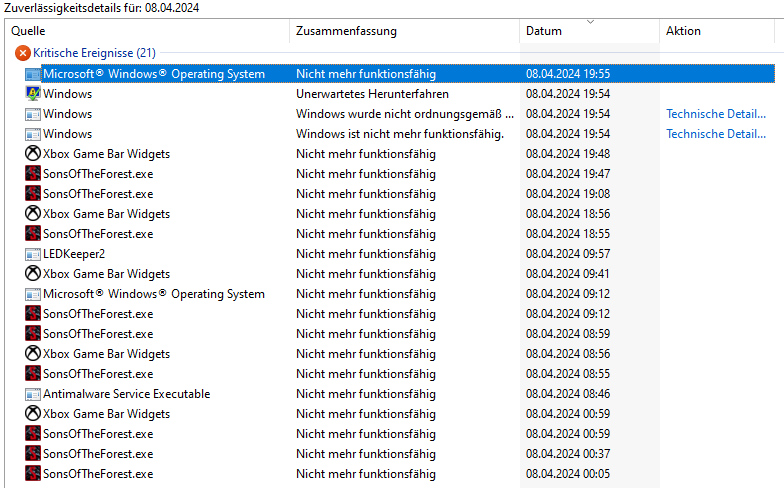
Task: Click the date 08.04.2024 08:46
Action: pyautogui.click(x=568, y=394)
